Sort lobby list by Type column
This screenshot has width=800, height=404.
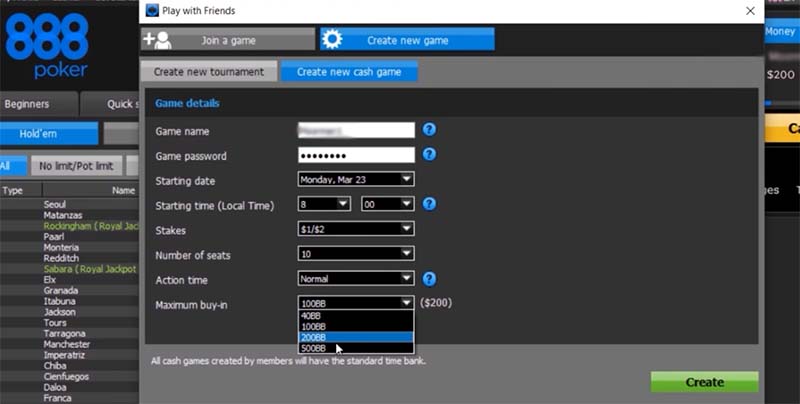point(20,190)
